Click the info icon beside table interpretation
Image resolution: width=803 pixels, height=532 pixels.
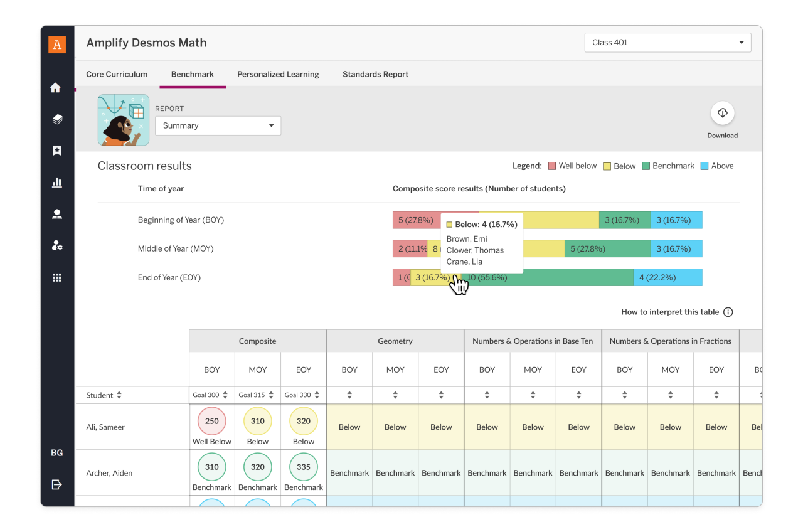(728, 312)
